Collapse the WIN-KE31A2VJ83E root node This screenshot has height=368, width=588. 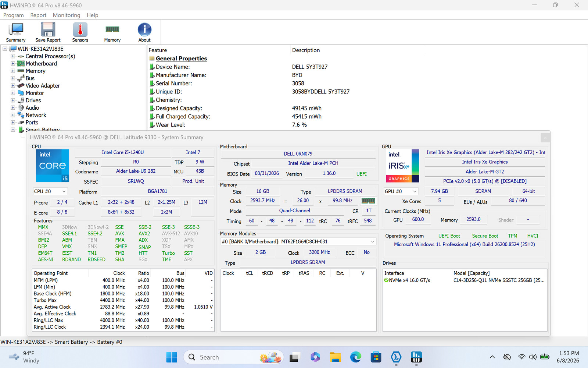[5, 49]
